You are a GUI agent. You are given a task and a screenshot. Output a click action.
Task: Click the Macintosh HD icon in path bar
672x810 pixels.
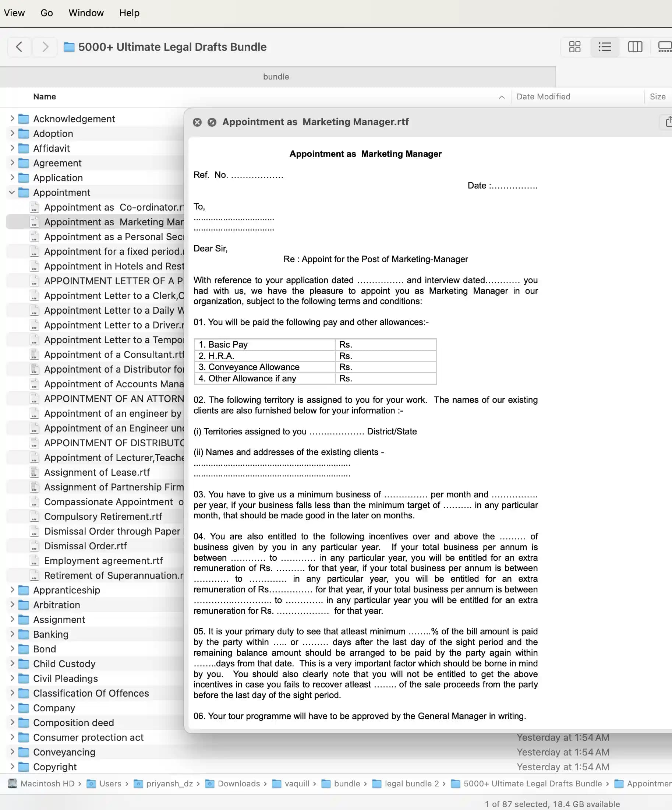click(x=13, y=783)
